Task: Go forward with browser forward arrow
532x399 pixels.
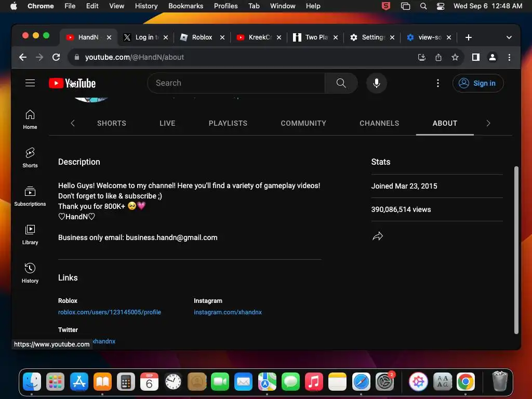Action: click(x=39, y=57)
